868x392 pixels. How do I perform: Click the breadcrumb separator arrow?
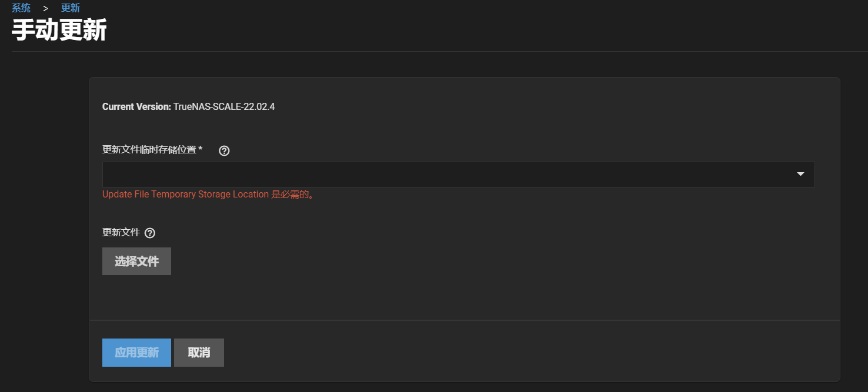[x=45, y=8]
